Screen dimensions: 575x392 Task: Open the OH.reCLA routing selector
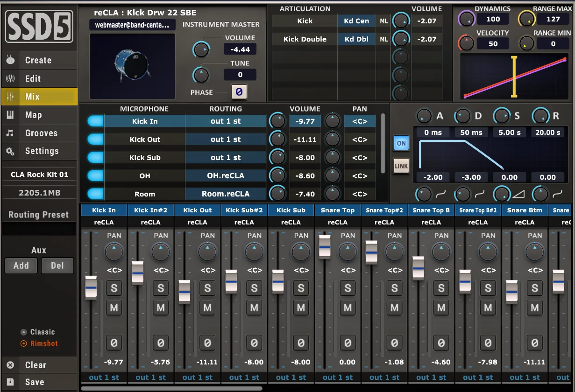[x=226, y=176]
